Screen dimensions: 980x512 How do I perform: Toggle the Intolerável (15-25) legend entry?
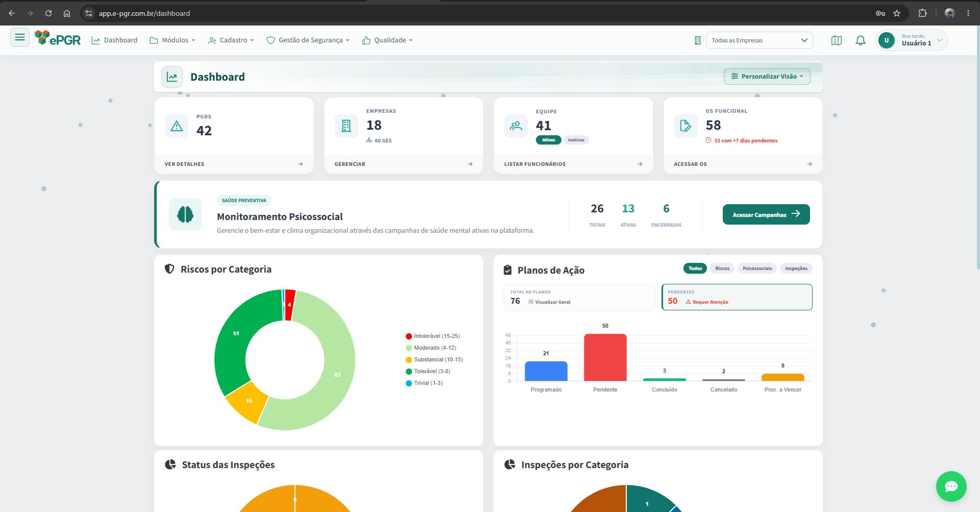tap(433, 336)
